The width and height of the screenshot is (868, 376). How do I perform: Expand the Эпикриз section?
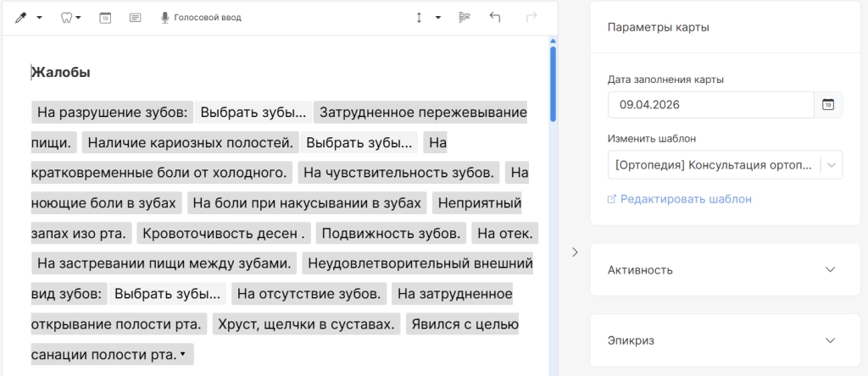point(725,340)
